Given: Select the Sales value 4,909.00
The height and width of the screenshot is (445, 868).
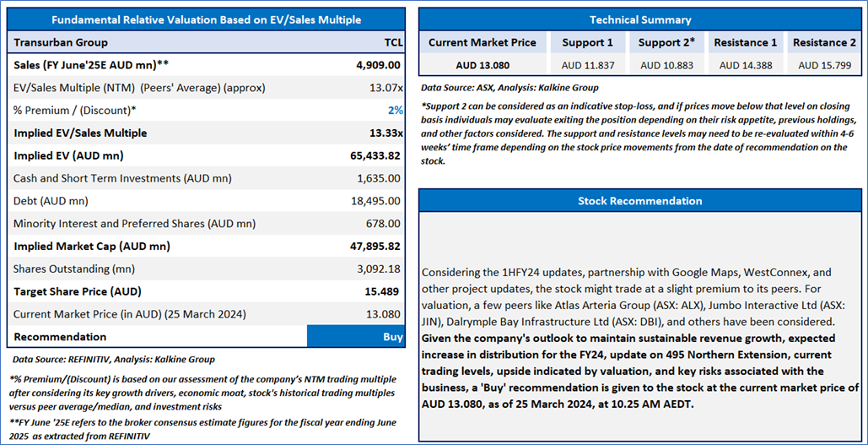Looking at the screenshot, I should pos(378,65).
